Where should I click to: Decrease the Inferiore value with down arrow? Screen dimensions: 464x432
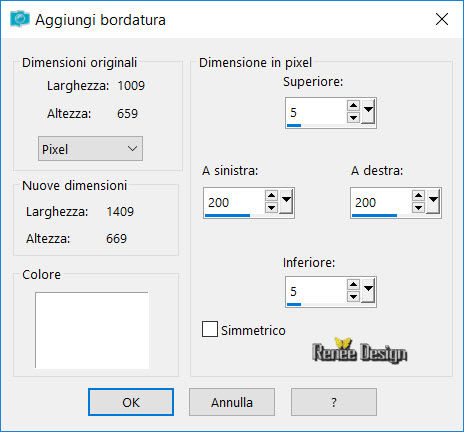point(353,296)
